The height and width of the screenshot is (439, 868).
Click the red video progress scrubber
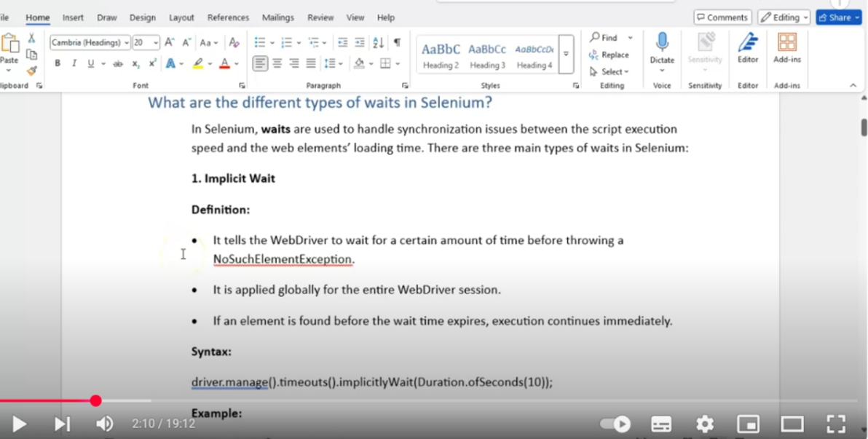coord(96,401)
